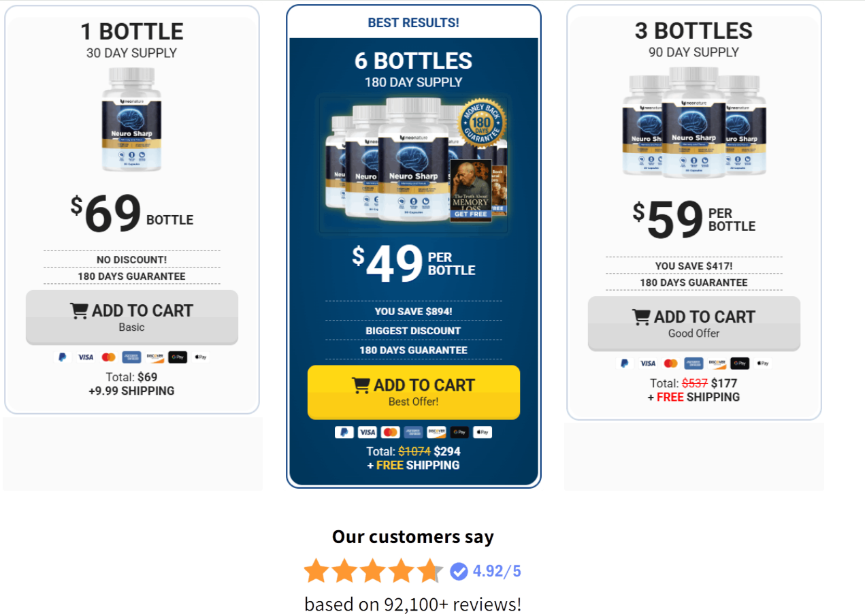Click the orange star rating row
Viewport: 865px width, 616px height.
(x=373, y=571)
